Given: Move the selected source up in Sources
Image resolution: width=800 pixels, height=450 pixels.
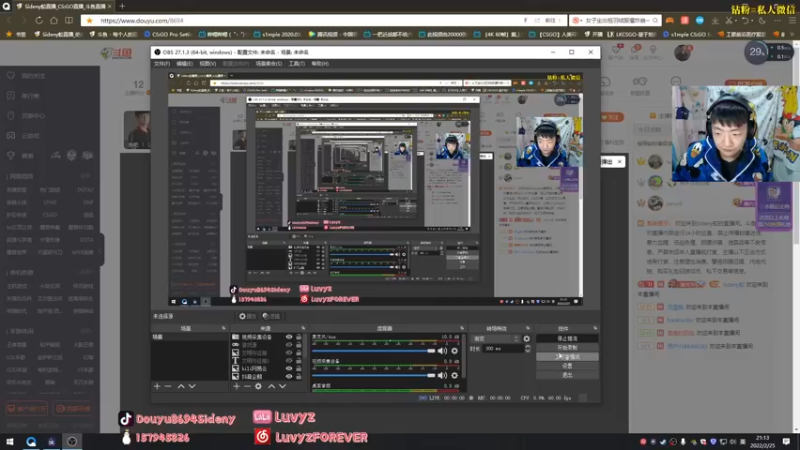Looking at the screenshot, I should tap(271, 386).
